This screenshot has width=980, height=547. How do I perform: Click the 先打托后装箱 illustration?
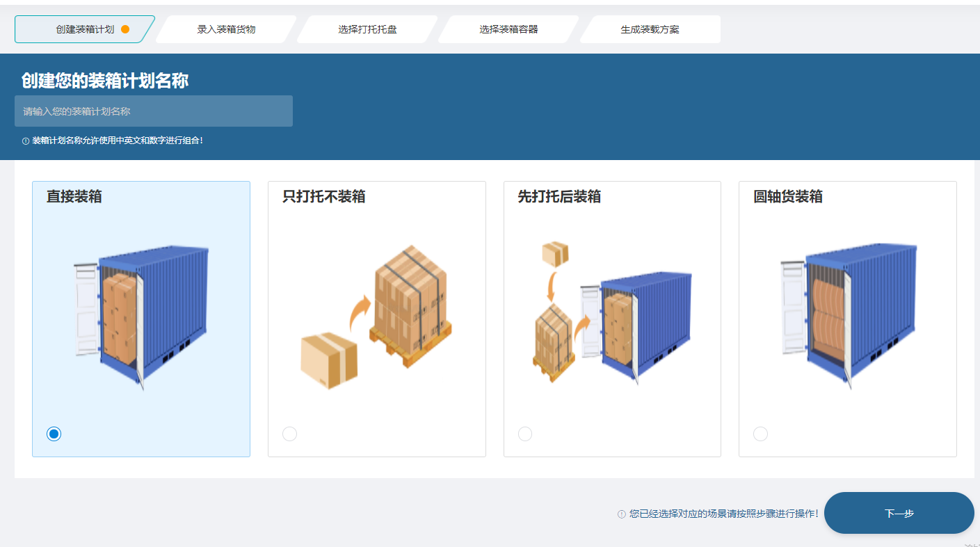tap(612, 312)
